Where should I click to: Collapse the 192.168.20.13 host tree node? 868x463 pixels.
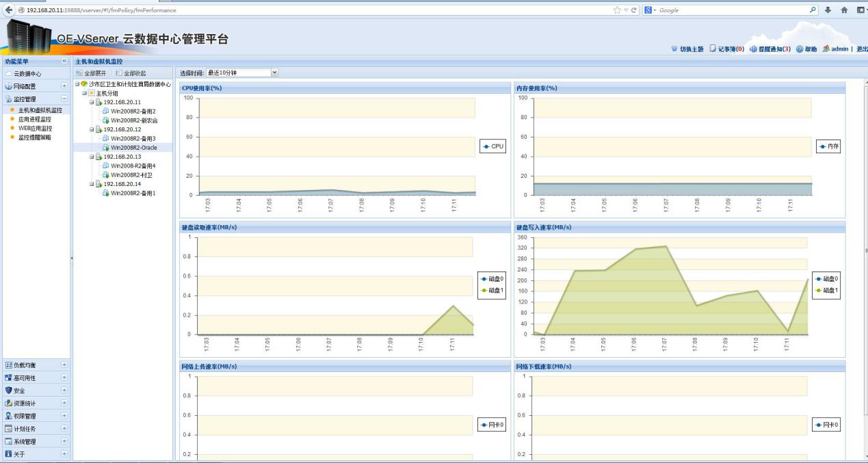point(92,157)
